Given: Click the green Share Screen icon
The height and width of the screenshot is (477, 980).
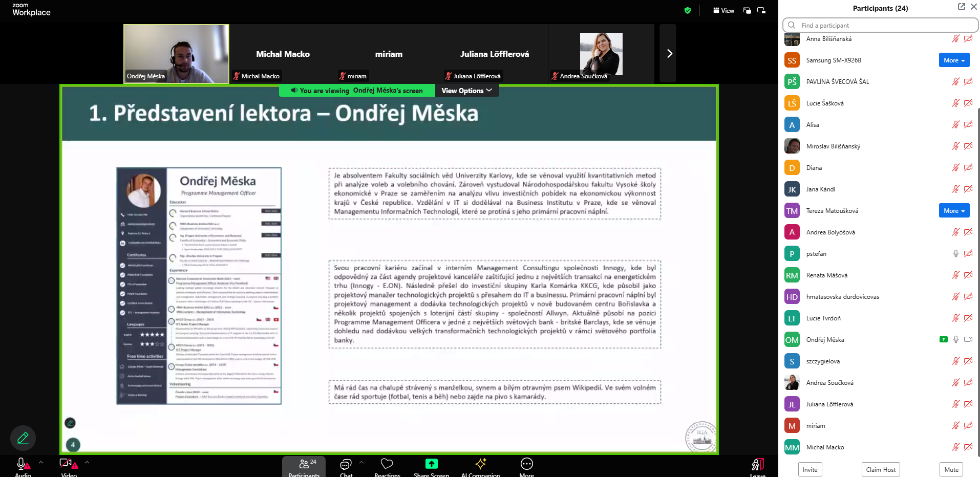Looking at the screenshot, I should 431,464.
